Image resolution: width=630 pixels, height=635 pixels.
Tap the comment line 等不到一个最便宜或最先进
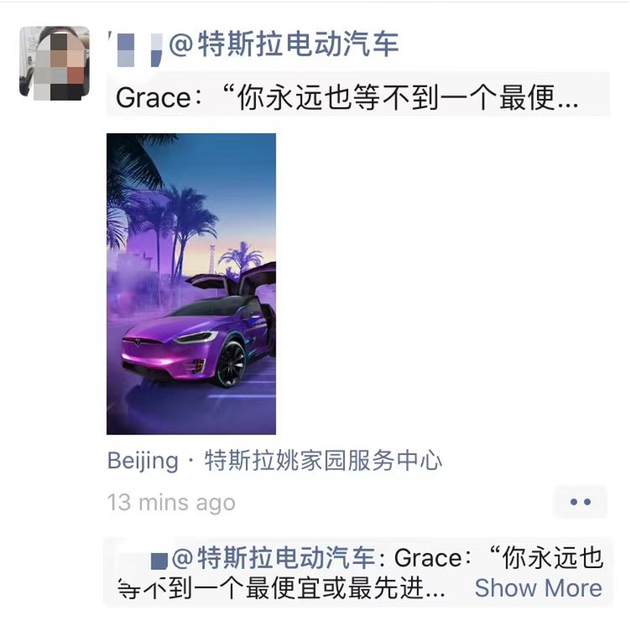click(281, 588)
